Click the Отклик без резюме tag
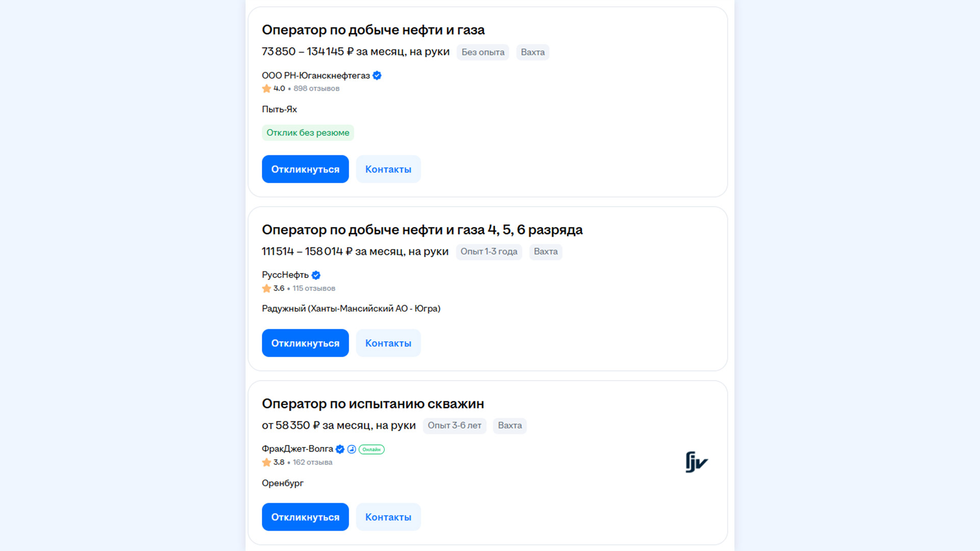This screenshot has width=980, height=551. point(308,133)
